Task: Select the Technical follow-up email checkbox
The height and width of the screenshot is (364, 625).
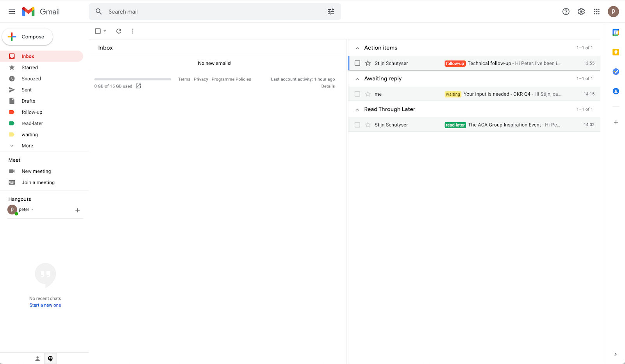Action: click(x=357, y=63)
